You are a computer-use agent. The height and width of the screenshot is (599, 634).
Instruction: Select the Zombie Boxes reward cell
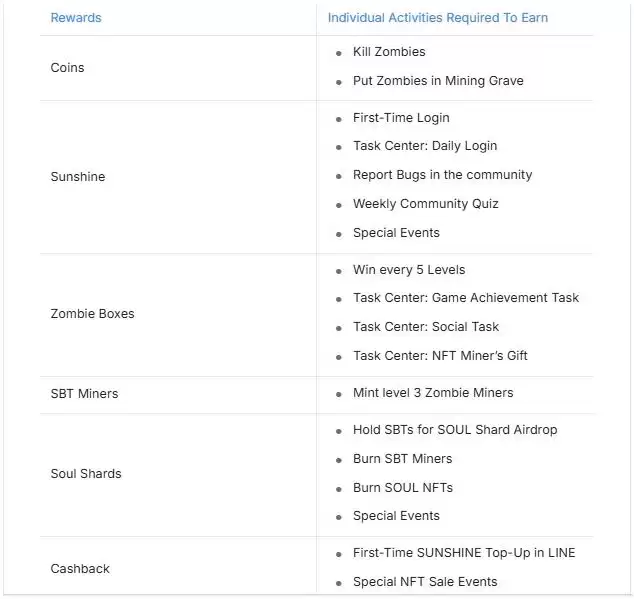92,314
